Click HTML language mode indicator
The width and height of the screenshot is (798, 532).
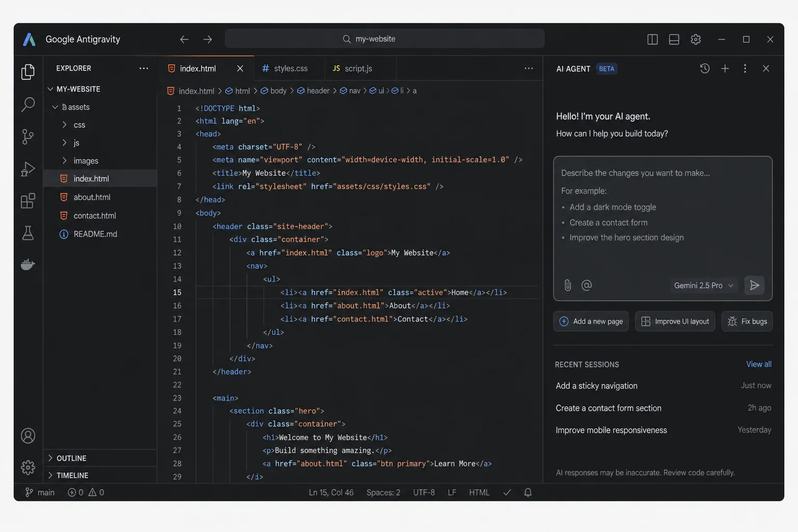pos(479,493)
